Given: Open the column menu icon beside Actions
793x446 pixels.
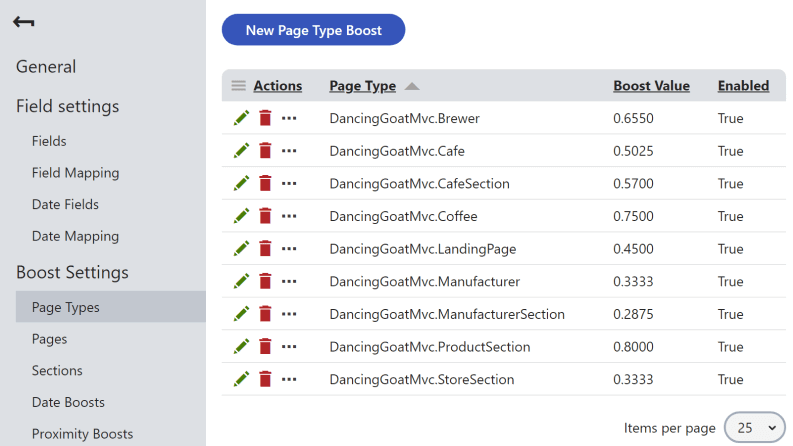Looking at the screenshot, I should [x=238, y=86].
